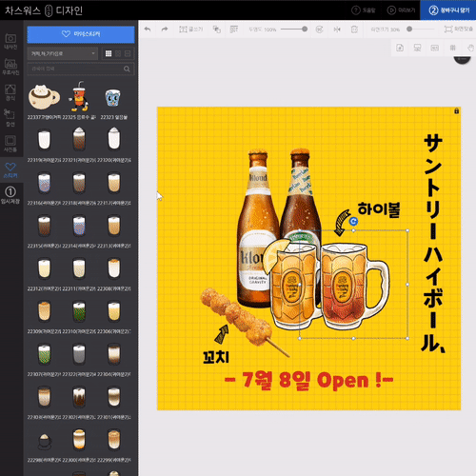The image size is (476, 476).
Task: Open the 미리보기 preview link
Action: [x=401, y=10]
